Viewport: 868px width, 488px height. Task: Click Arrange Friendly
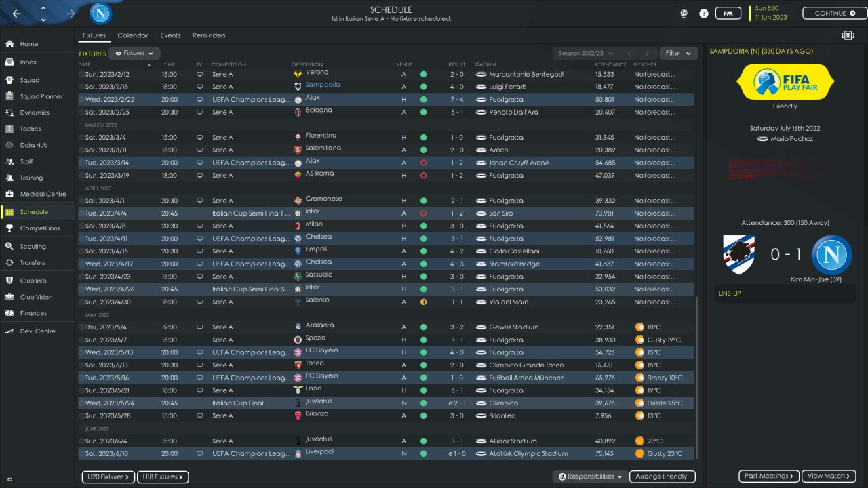(663, 476)
